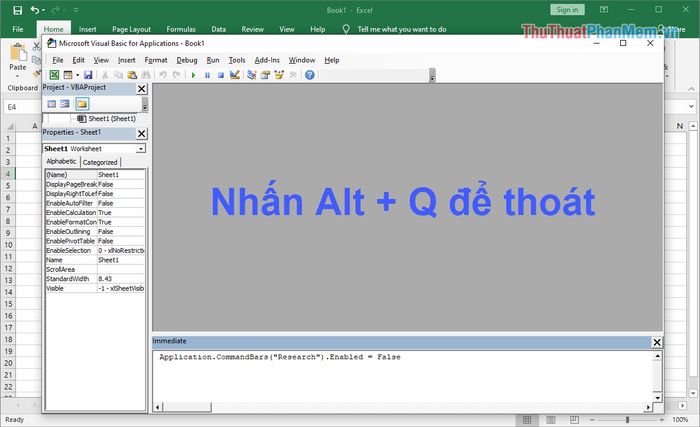The width and height of the screenshot is (700, 427).
Task: Click the Excel zoom slider handle
Action: (627, 419)
